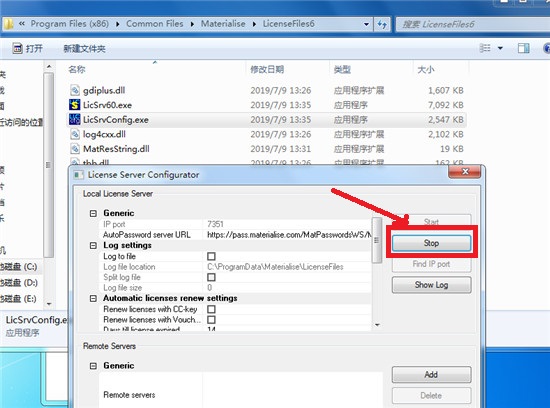The width and height of the screenshot is (550, 408).
Task: Select the gdiplus.dll file icon
Action: (x=75, y=91)
